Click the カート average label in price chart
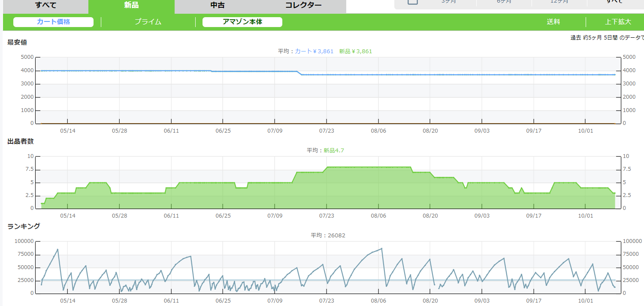Viewport: 644px width, 306px height. pyautogui.click(x=314, y=52)
